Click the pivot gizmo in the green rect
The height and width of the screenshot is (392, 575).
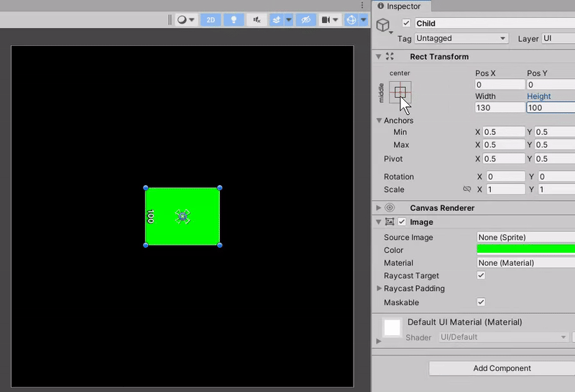pos(183,217)
